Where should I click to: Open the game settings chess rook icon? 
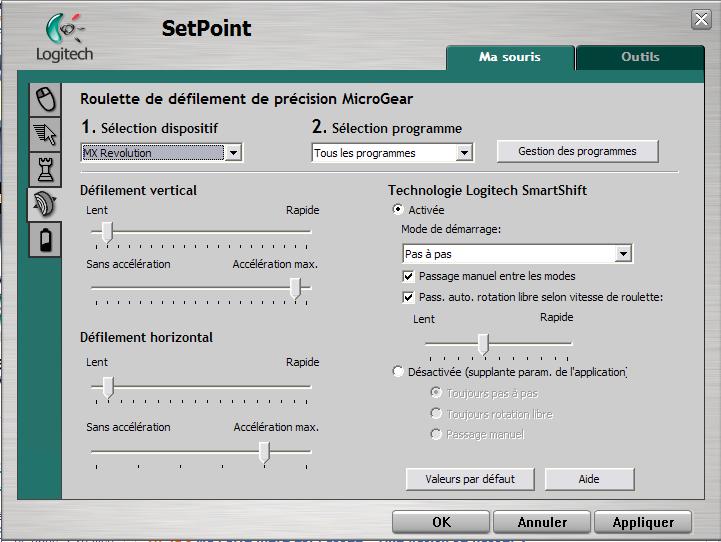click(45, 169)
